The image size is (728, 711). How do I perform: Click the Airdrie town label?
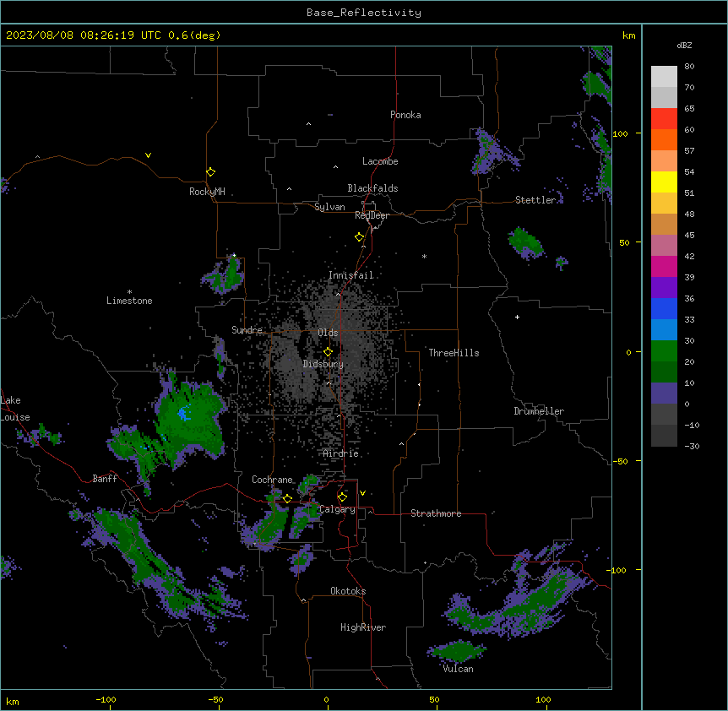click(x=341, y=453)
